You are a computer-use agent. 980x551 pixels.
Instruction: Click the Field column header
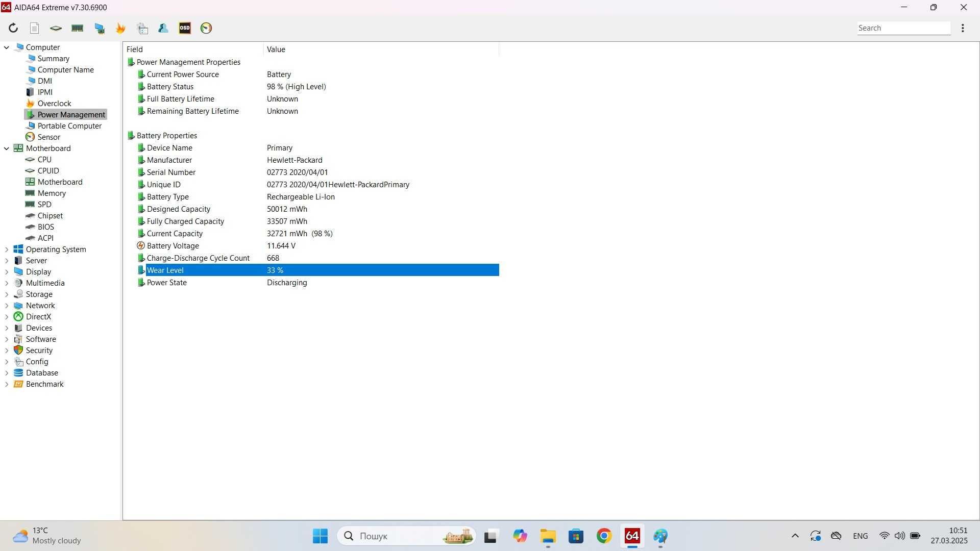pos(193,49)
